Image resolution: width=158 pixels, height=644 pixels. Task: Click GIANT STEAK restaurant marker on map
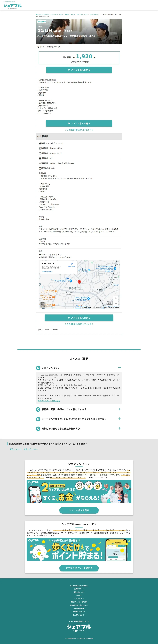56,291
